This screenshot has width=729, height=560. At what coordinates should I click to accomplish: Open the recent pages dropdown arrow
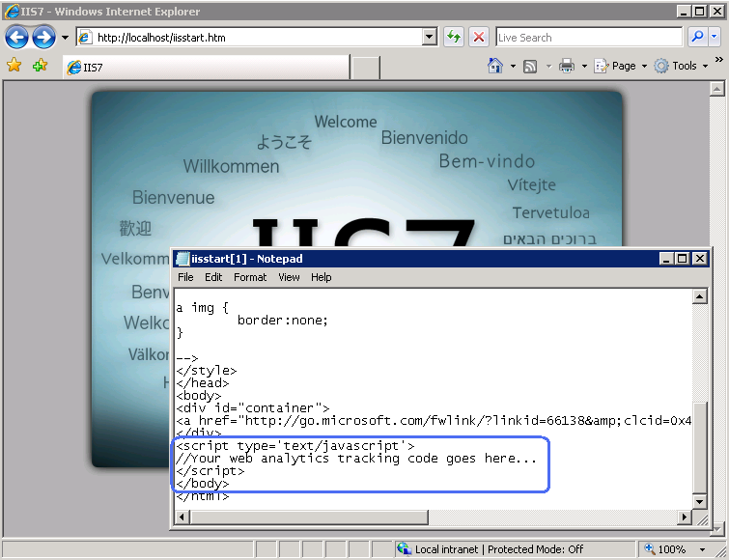coord(65,38)
